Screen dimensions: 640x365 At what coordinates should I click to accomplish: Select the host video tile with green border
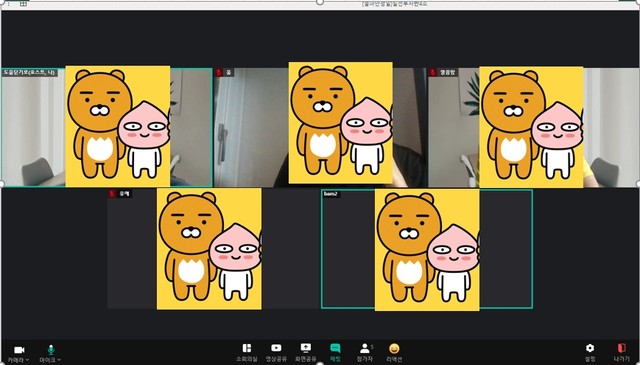pos(107,127)
